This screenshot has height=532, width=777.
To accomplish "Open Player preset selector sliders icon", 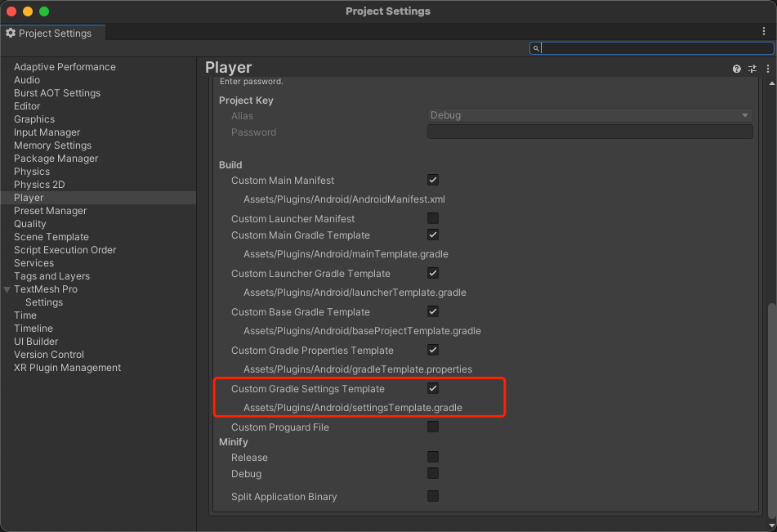I will pos(752,69).
